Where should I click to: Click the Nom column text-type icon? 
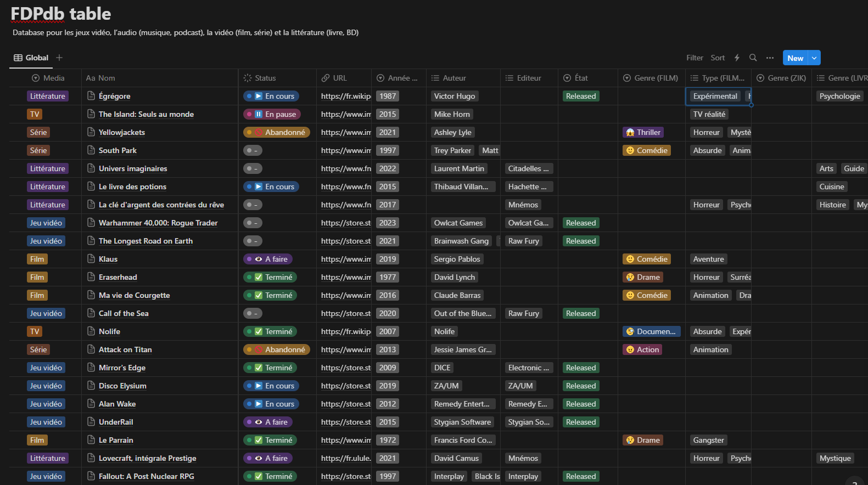click(91, 78)
